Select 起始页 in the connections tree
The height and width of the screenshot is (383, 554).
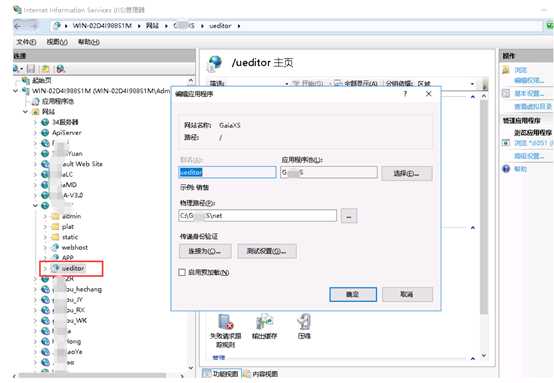[x=42, y=81]
